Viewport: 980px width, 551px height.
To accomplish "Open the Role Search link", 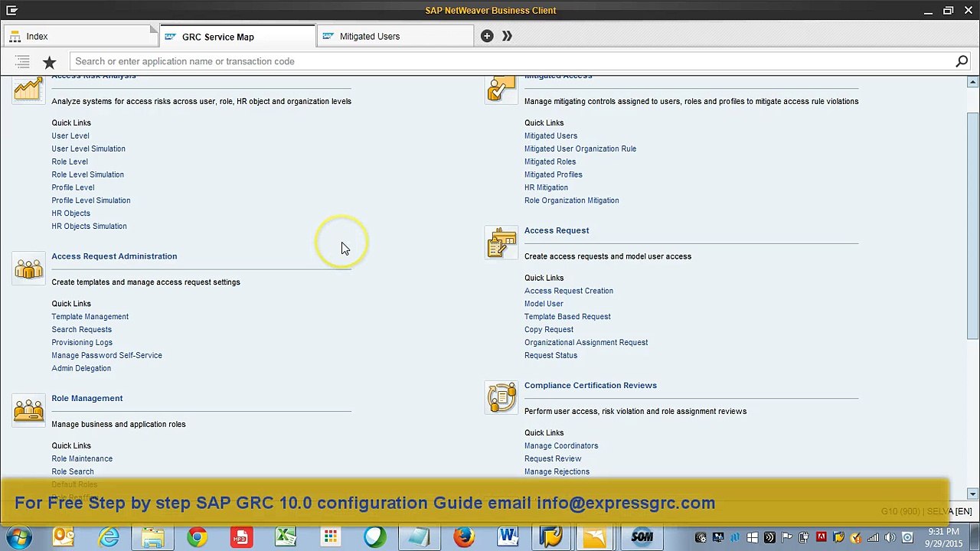I will click(73, 472).
